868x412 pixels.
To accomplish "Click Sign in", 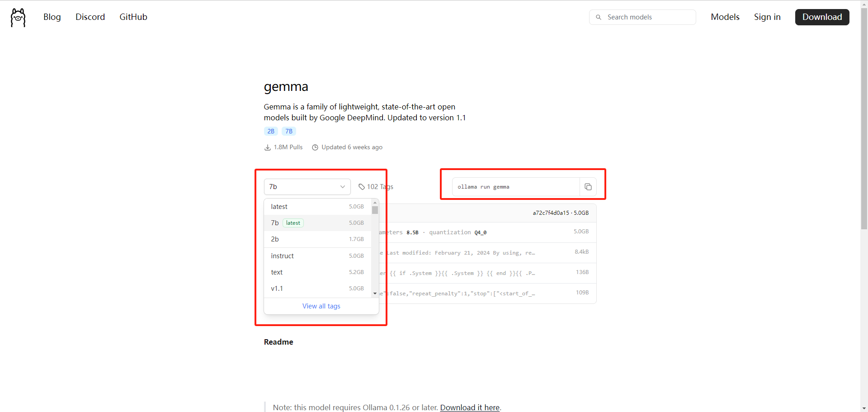I will pos(767,17).
